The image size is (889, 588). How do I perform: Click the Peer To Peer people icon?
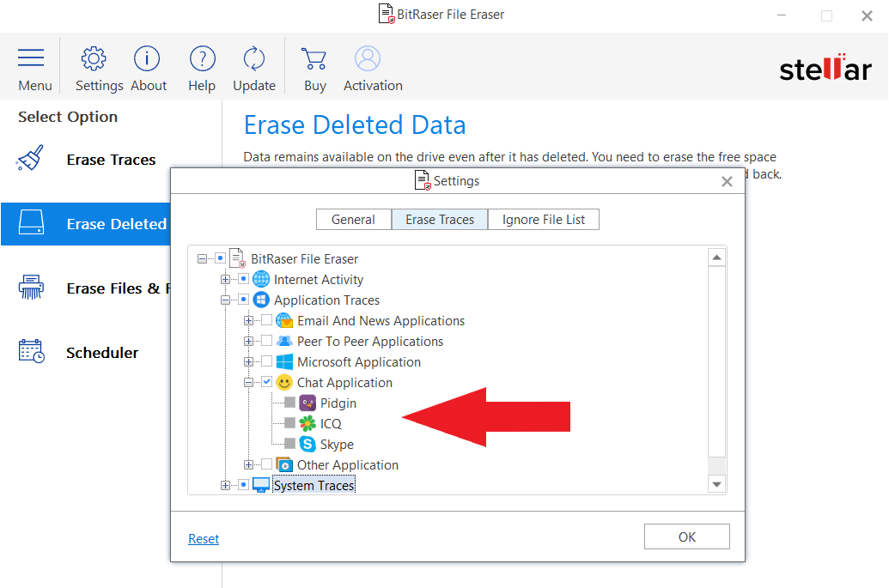pos(284,341)
